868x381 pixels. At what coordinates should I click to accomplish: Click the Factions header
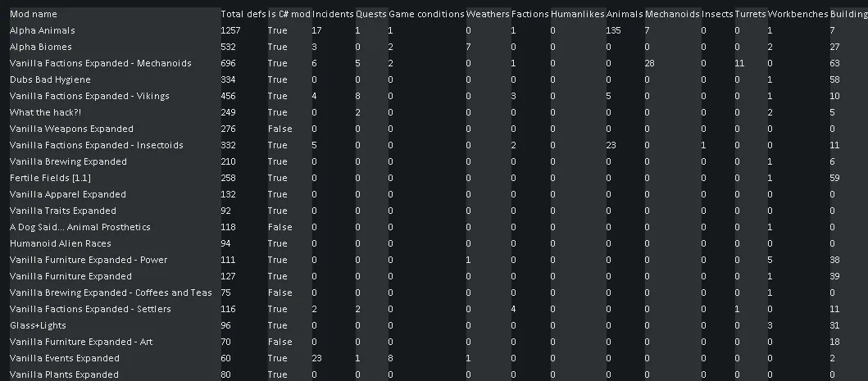[529, 14]
